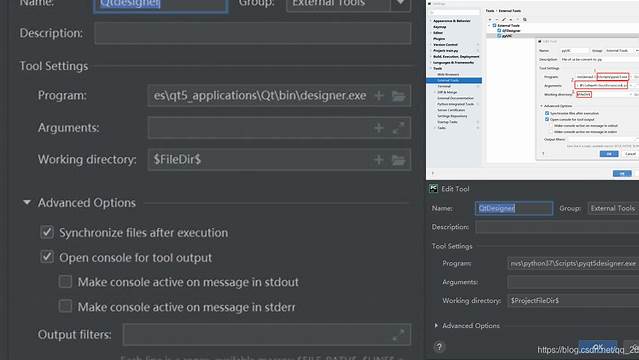Click search field in Settings window
Viewport: 639px width, 360px height.
pyautogui.click(x=455, y=12)
